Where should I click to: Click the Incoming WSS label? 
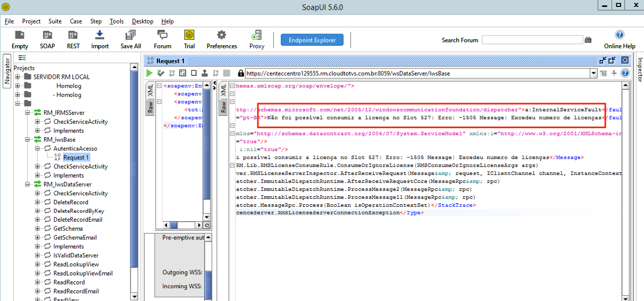pos(182,286)
